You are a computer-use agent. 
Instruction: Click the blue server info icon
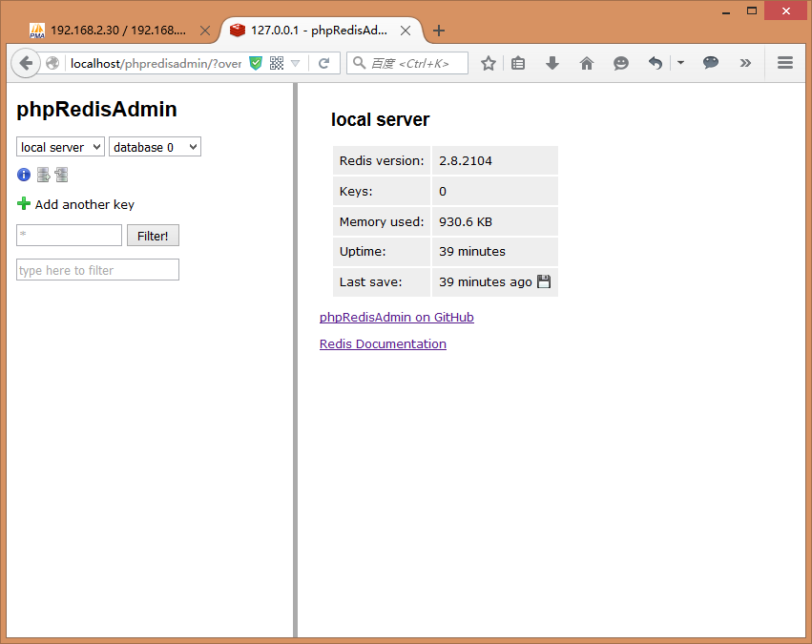(24, 175)
